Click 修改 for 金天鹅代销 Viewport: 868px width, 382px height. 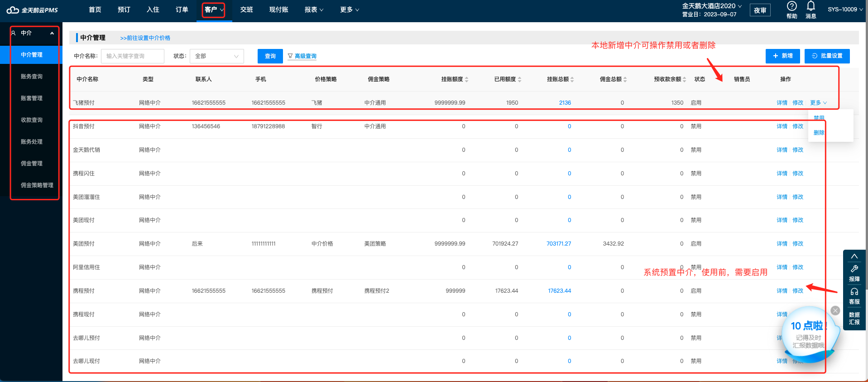[x=798, y=150]
